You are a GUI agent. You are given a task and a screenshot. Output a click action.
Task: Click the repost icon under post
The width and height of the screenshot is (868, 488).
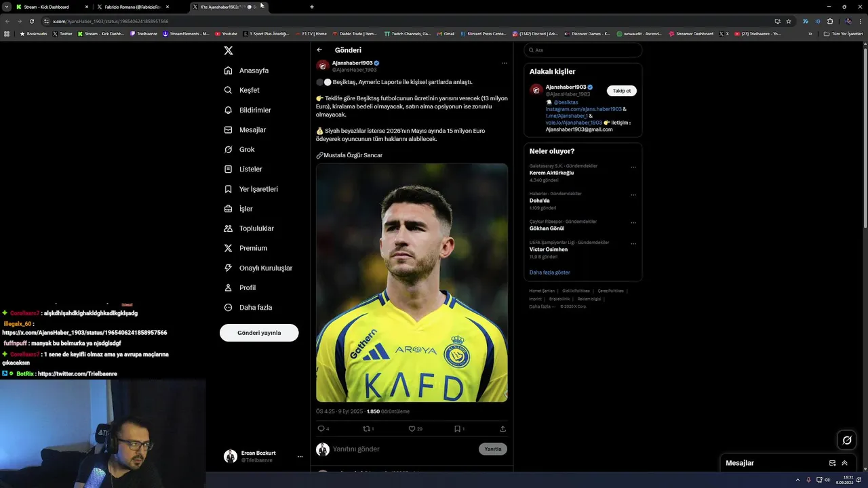[x=367, y=428]
